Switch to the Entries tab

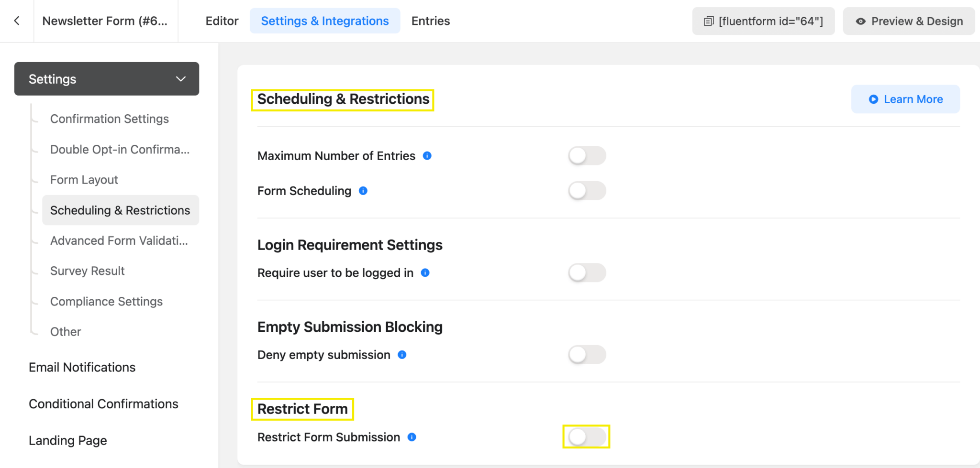(x=430, y=21)
